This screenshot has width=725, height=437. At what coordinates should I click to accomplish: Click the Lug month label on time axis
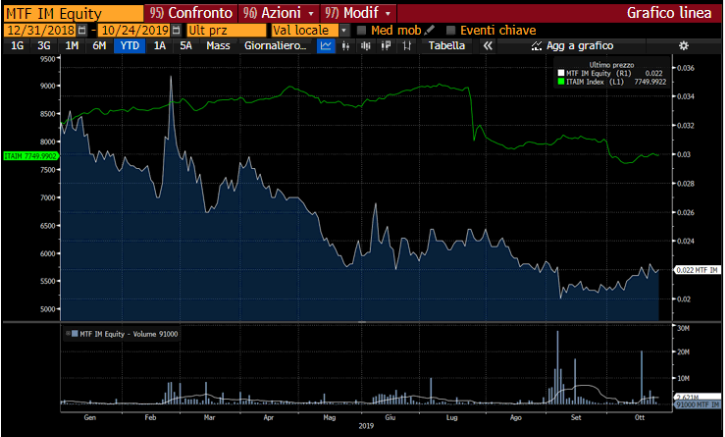tap(452, 417)
